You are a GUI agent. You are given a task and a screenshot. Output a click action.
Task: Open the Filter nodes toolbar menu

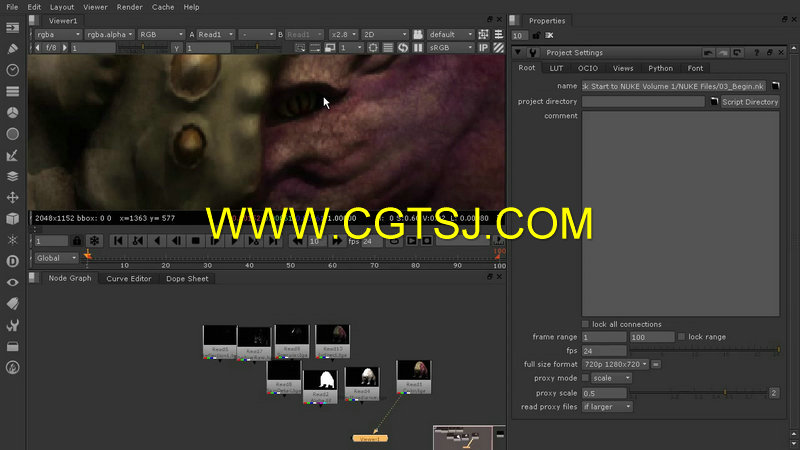click(x=12, y=134)
